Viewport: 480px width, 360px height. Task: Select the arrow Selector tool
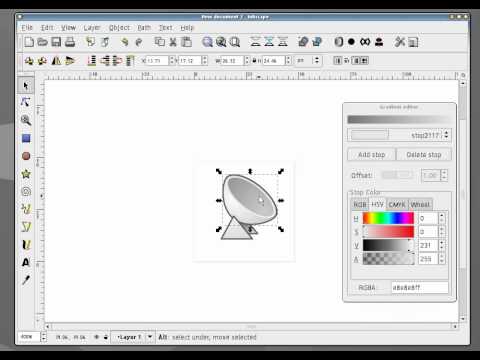[x=26, y=86]
